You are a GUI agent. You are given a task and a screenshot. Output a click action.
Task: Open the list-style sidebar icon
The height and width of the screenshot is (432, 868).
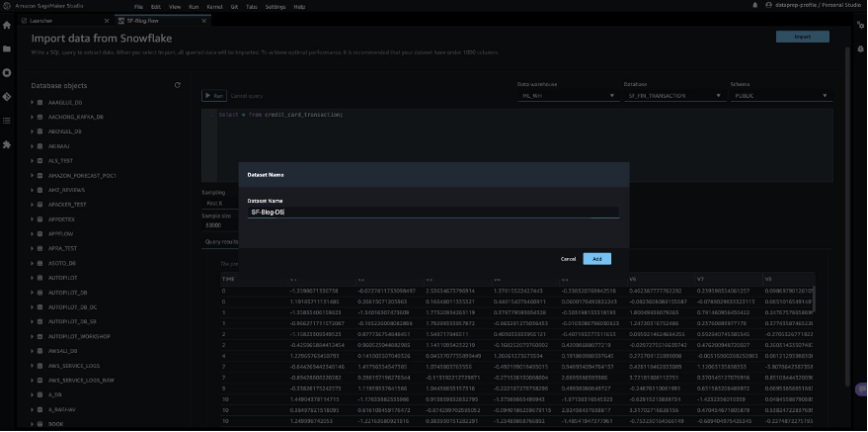tap(7, 121)
